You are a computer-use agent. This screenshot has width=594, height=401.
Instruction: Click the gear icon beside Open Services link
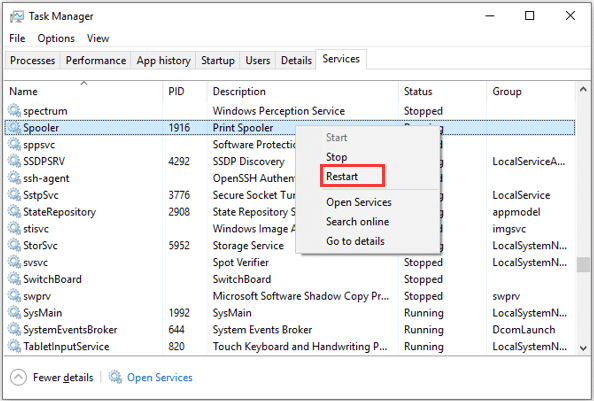pos(115,377)
